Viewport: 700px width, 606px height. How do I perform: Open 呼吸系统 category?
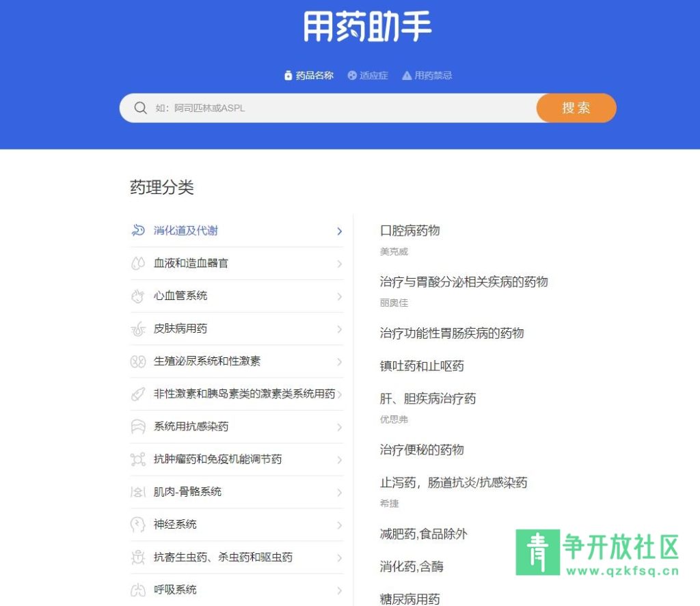point(237,590)
